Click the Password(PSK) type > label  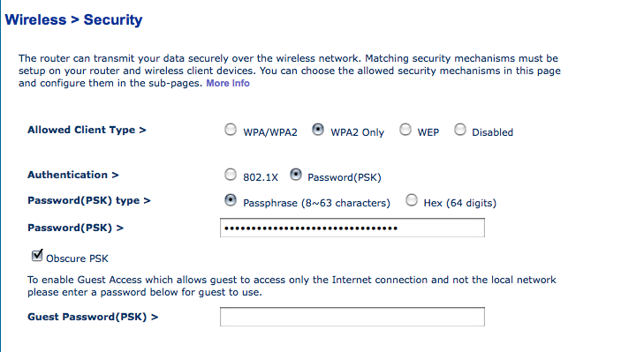[89, 200]
